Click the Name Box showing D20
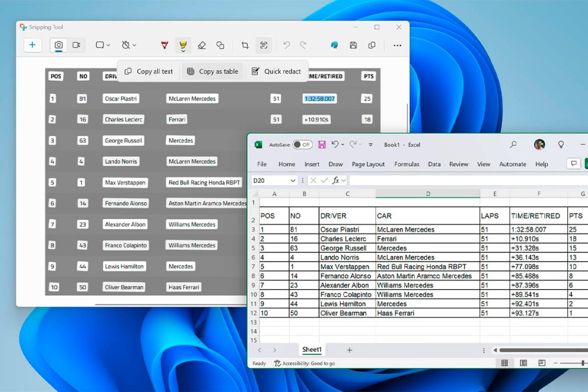This screenshot has width=588, height=392. (x=270, y=180)
